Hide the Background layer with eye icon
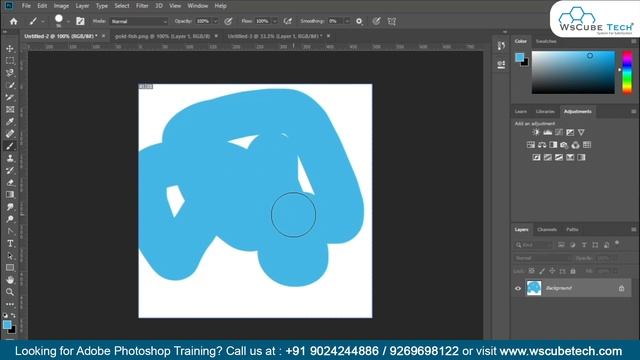The width and height of the screenshot is (640, 360). (518, 288)
